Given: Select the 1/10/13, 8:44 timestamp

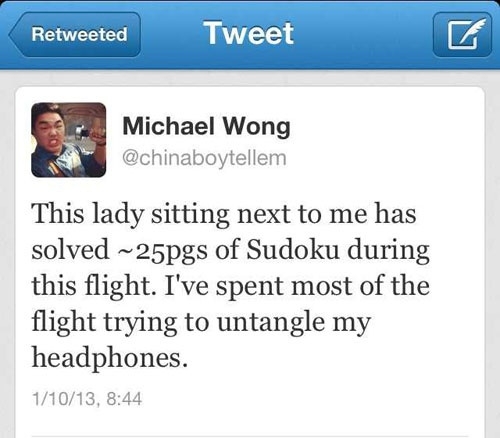Looking at the screenshot, I should point(87,399).
